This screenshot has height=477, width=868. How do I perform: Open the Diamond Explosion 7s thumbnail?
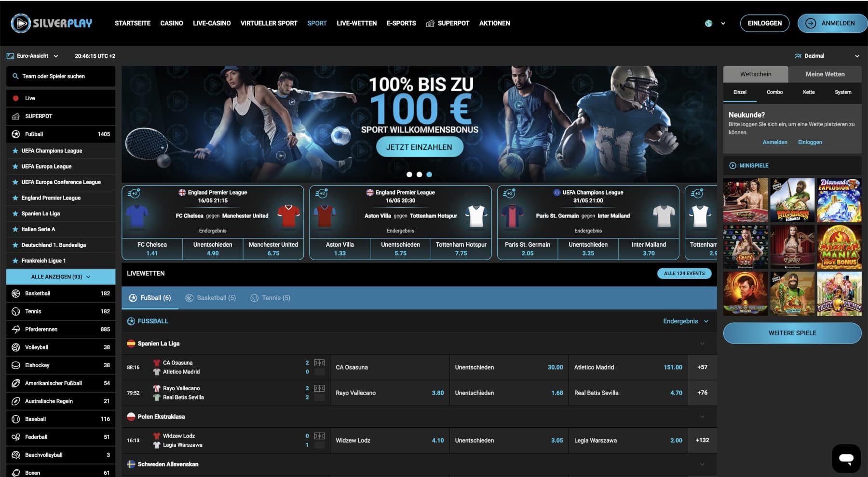point(839,200)
